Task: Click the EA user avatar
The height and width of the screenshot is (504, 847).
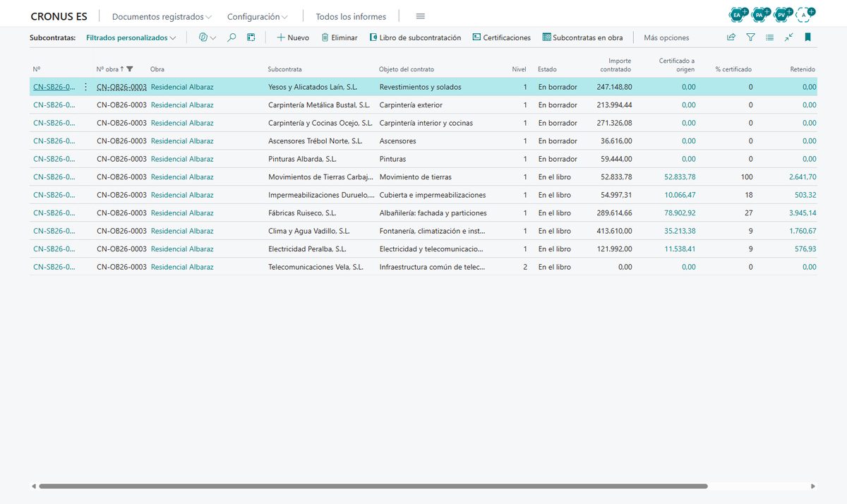Action: 738,14
